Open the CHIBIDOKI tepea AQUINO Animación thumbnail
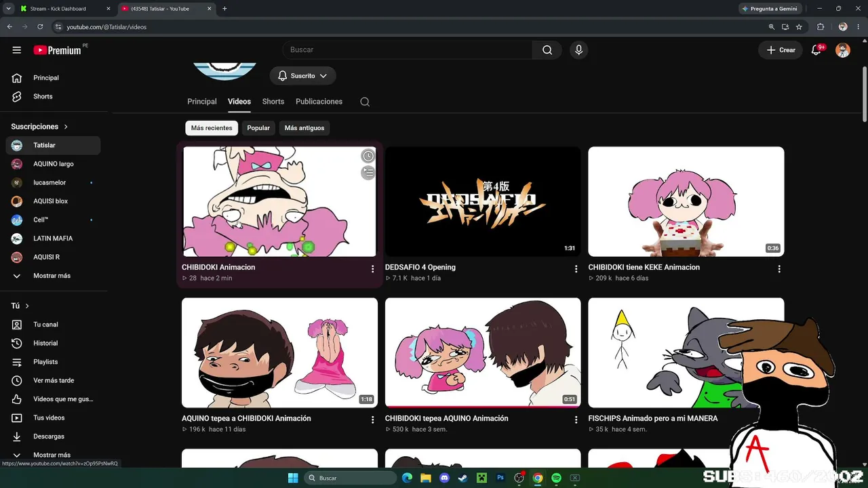This screenshot has height=488, width=868. pyautogui.click(x=483, y=353)
